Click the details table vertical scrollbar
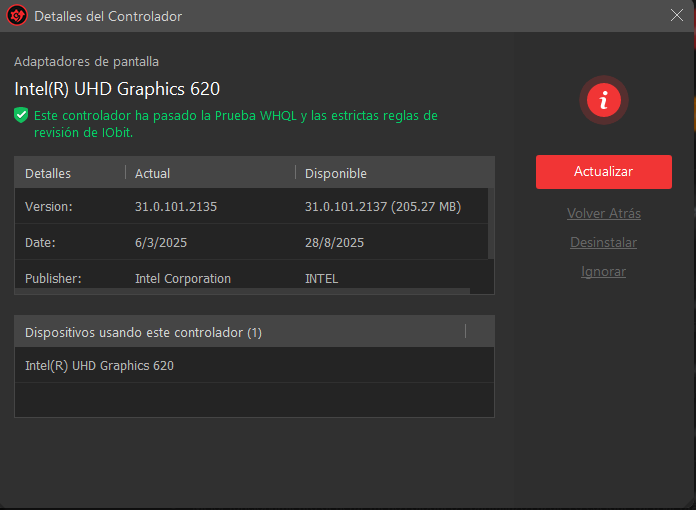Image resolution: width=696 pixels, height=510 pixels. click(x=491, y=224)
